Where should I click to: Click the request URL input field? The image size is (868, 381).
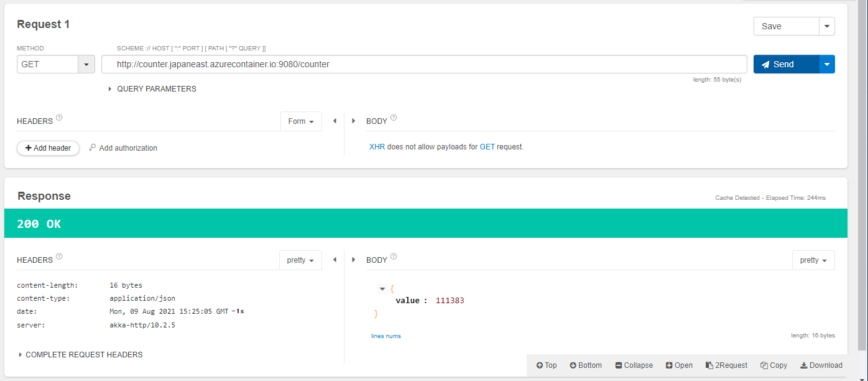coord(424,64)
